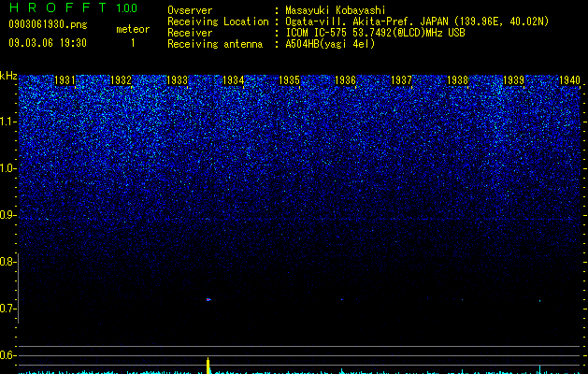This screenshot has width=588, height=374.
Task: Click the 0903061930.png filename text
Action: point(48,24)
